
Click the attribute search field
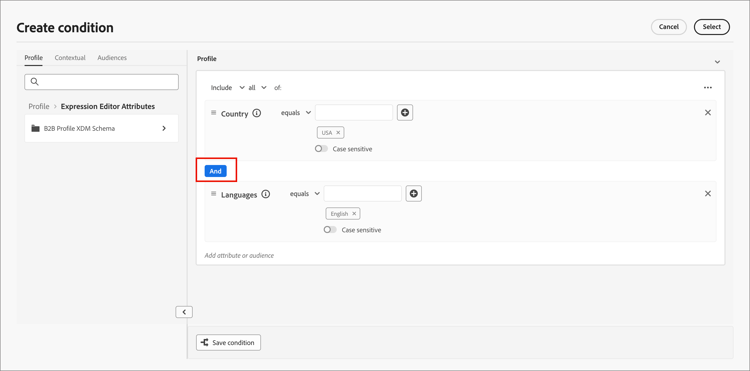click(101, 82)
